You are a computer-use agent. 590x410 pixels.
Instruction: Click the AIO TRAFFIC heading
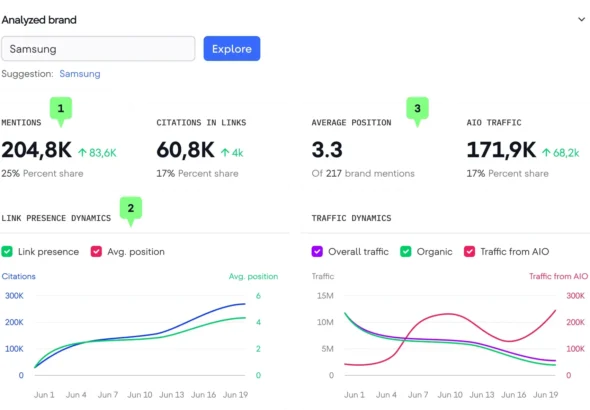click(x=494, y=123)
